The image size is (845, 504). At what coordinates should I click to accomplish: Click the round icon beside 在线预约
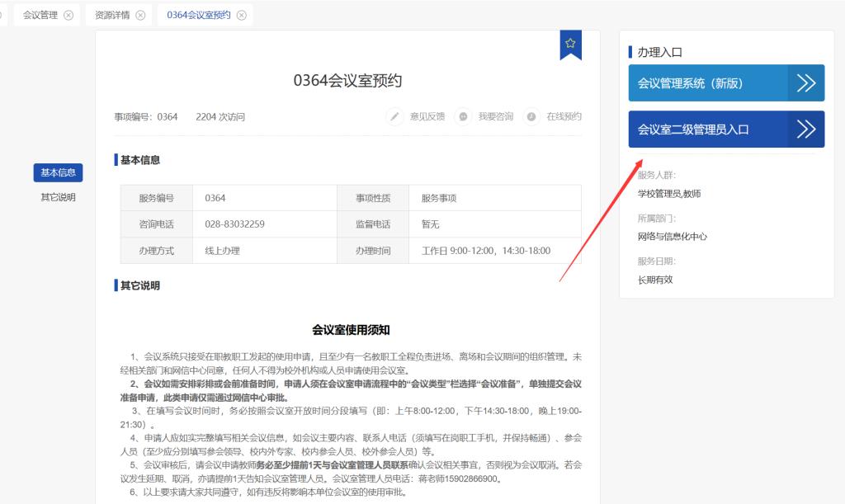coord(531,116)
